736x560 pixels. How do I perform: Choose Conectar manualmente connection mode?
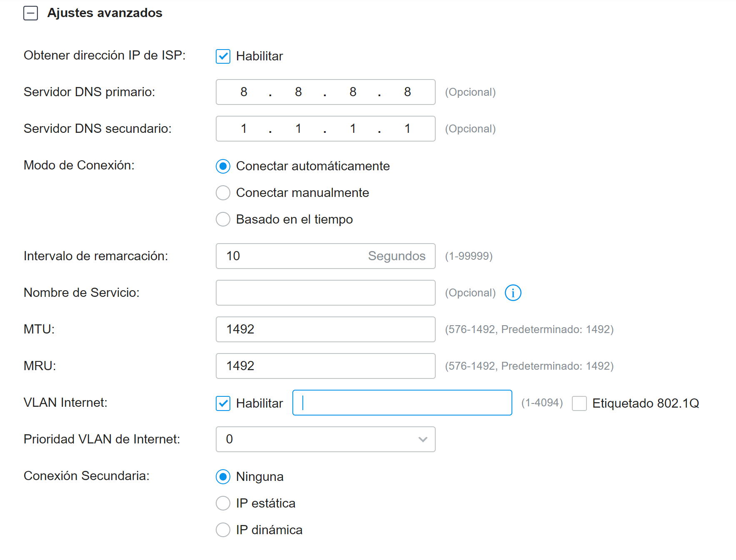(x=223, y=193)
